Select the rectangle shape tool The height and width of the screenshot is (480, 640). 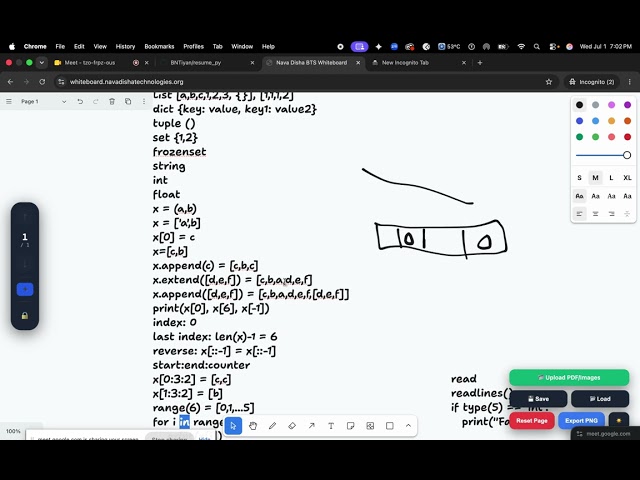coord(390,426)
